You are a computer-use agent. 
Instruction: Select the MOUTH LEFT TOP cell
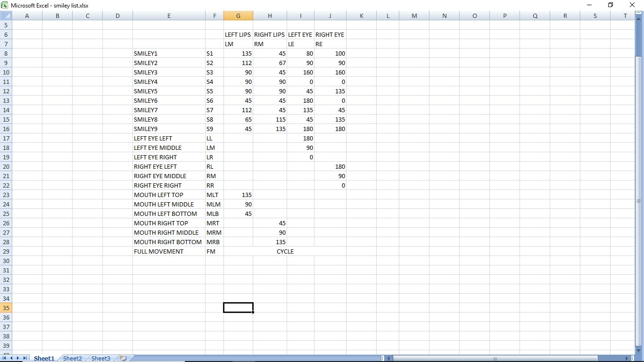pyautogui.click(x=169, y=195)
